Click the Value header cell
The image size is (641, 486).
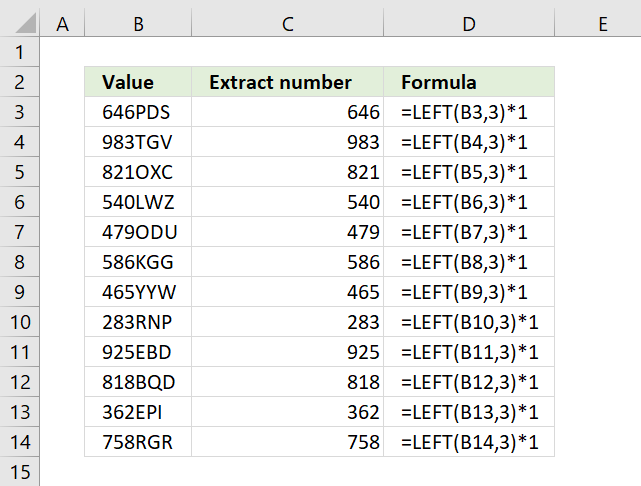point(138,82)
